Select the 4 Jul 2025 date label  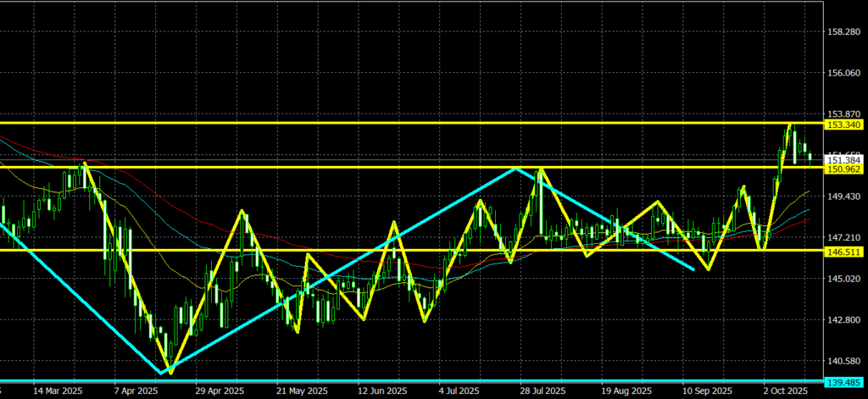click(462, 391)
